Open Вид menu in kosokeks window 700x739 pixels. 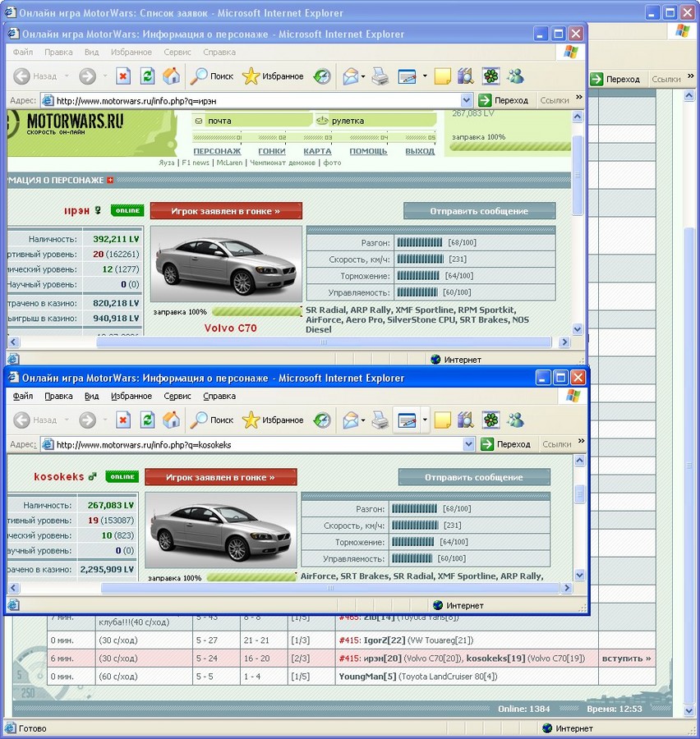pyautogui.click(x=91, y=396)
